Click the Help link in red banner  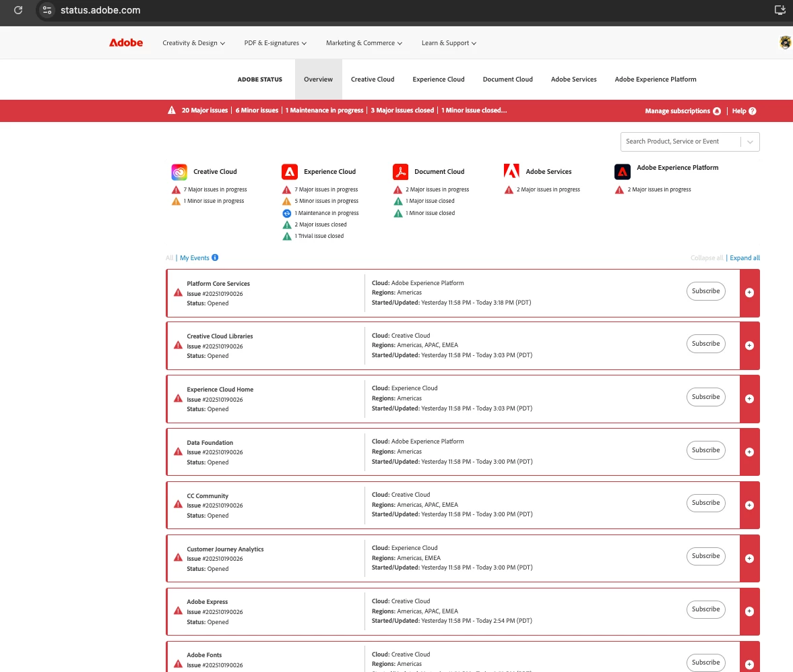pyautogui.click(x=739, y=111)
